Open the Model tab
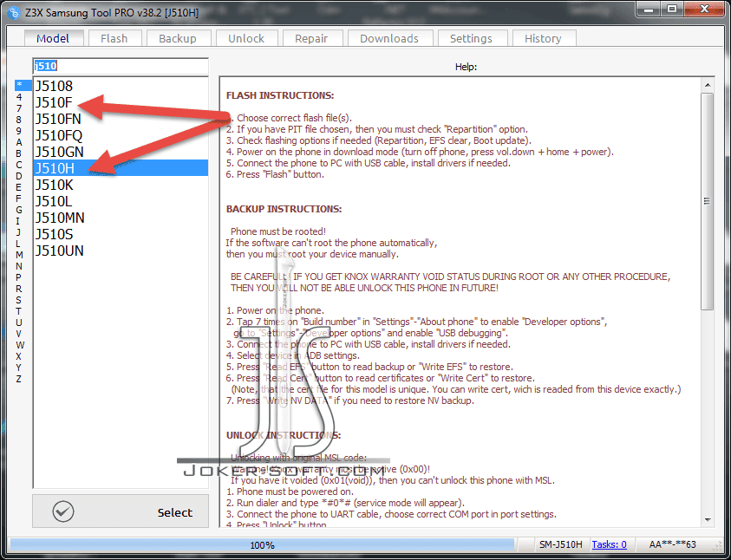Viewport: 731px width, 560px height. click(53, 38)
